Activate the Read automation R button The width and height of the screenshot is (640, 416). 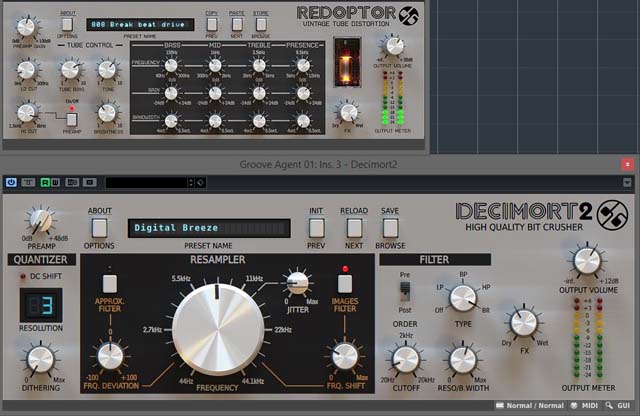(45, 182)
